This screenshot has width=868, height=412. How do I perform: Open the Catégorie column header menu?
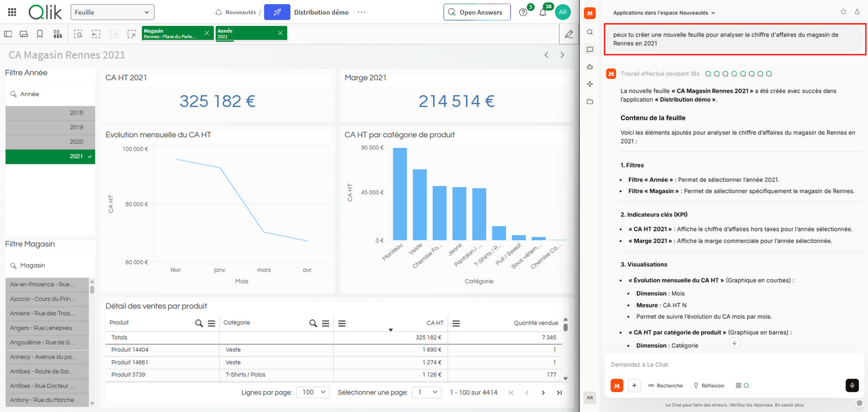pos(325,323)
